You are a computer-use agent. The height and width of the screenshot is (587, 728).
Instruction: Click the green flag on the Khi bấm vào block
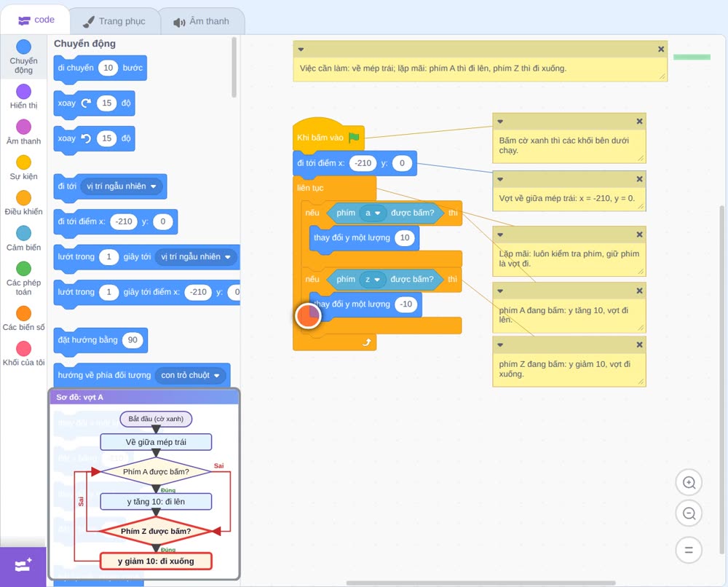pos(355,137)
